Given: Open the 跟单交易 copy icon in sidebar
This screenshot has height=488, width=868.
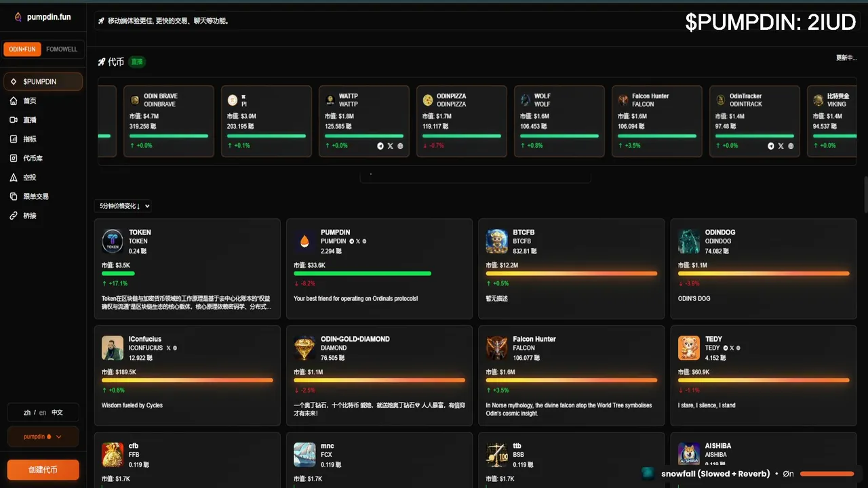Looking at the screenshot, I should point(14,197).
